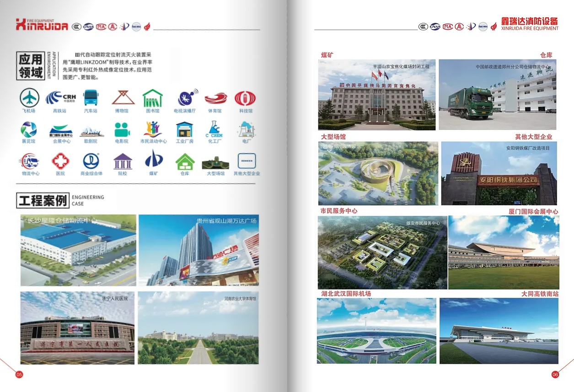Select the red 体育馆 stadium icon
Viewport: 574px width, 392px height.
(x=215, y=98)
